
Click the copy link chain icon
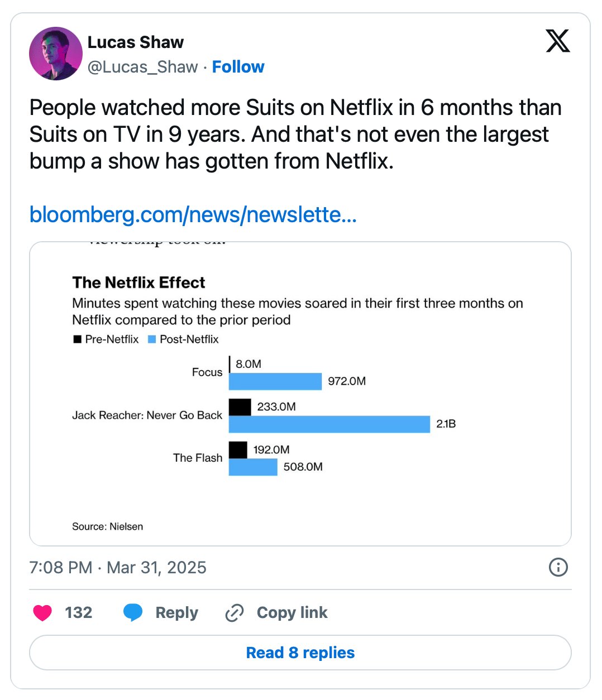coord(235,613)
